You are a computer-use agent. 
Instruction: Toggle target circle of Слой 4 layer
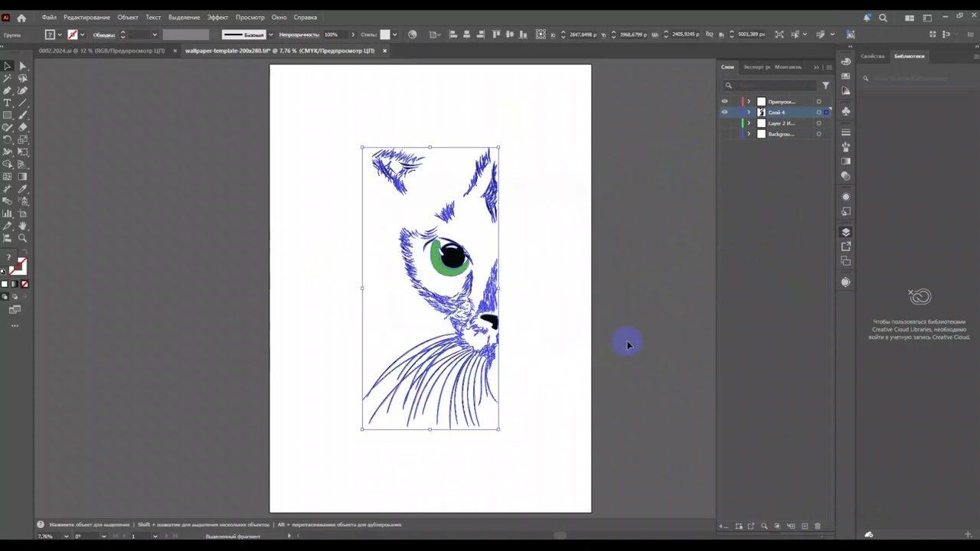[818, 112]
